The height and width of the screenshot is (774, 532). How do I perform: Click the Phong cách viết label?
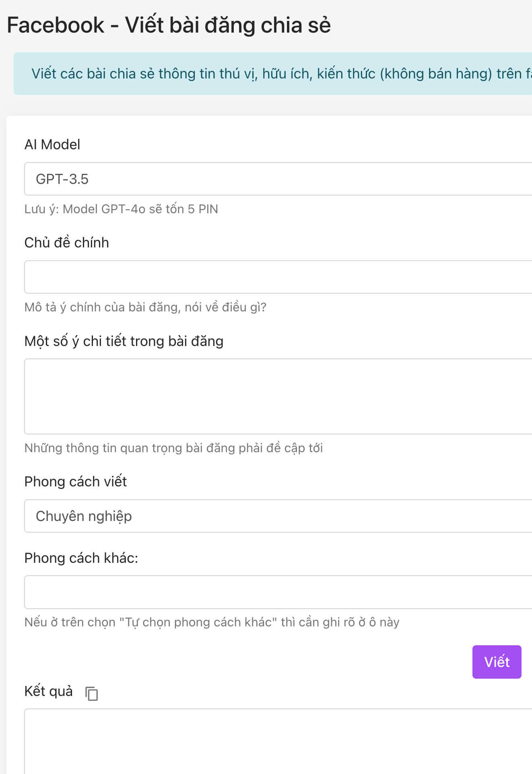tap(76, 481)
